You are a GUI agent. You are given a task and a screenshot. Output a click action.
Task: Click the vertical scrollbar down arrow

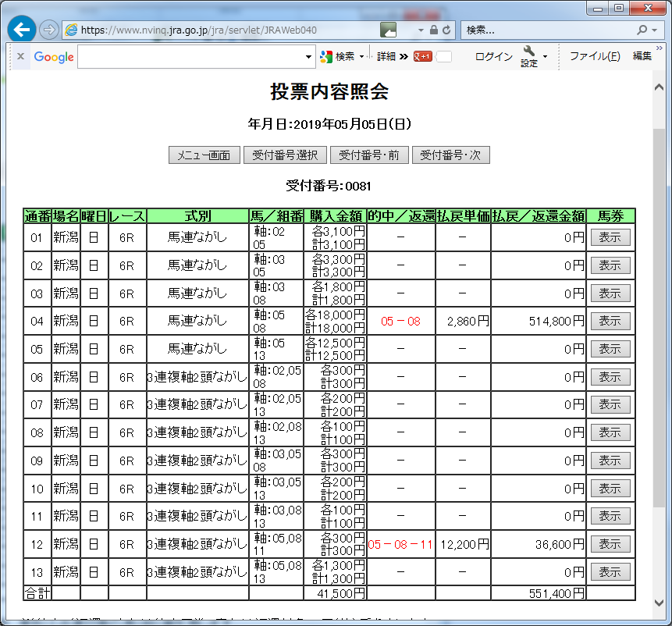click(x=660, y=603)
